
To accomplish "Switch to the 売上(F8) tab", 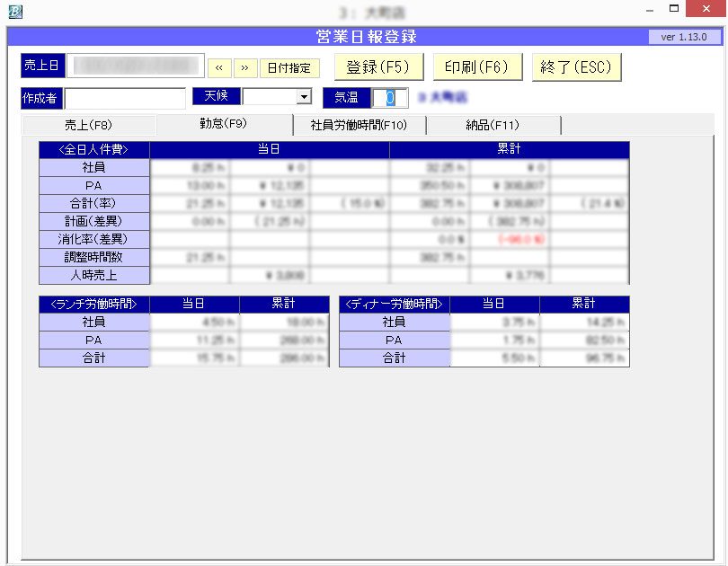I will click(x=88, y=126).
